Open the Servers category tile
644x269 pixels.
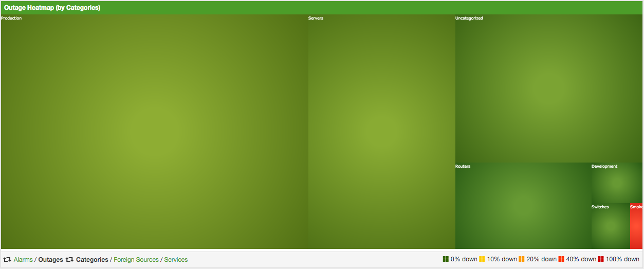point(381,132)
